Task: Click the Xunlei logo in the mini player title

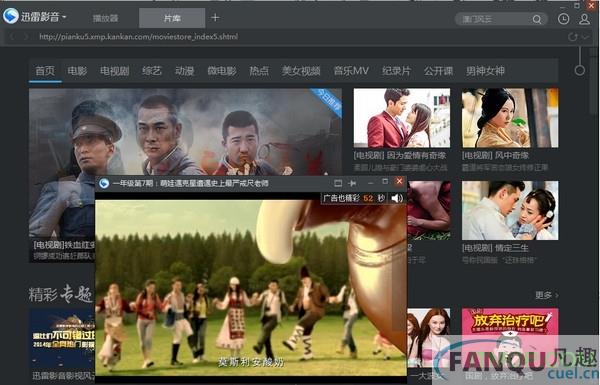Action: tap(104, 183)
